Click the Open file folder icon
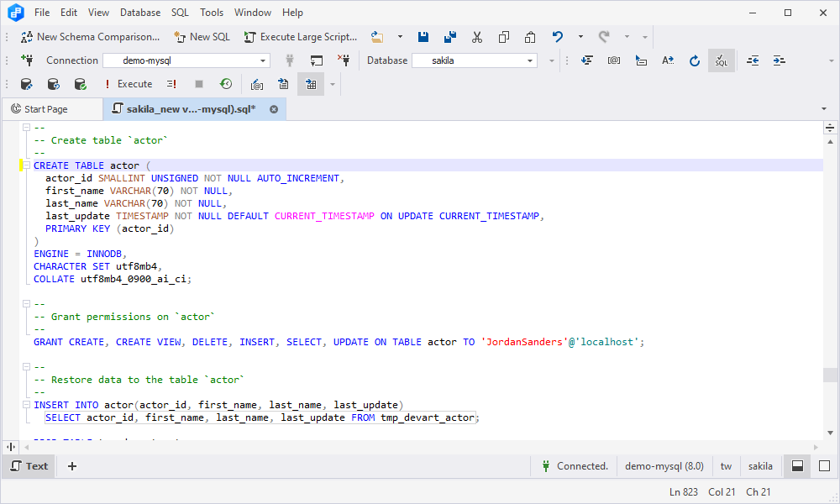The image size is (840, 504). point(377,36)
